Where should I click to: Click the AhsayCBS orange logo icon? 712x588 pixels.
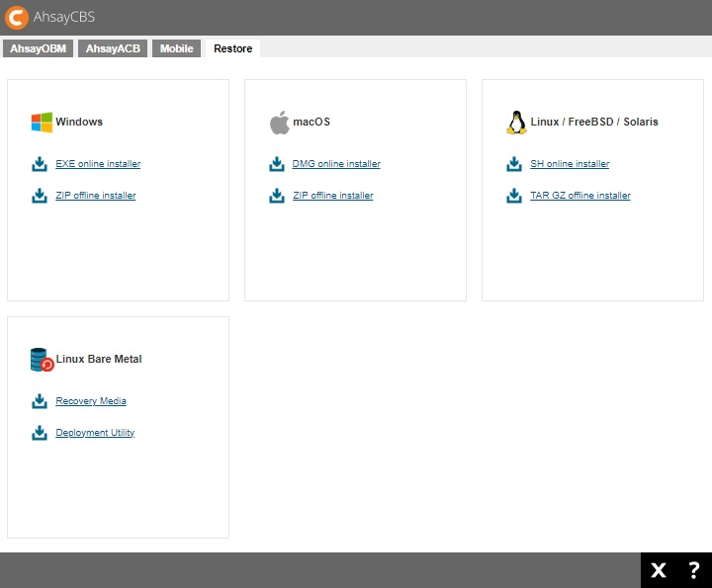pyautogui.click(x=17, y=18)
